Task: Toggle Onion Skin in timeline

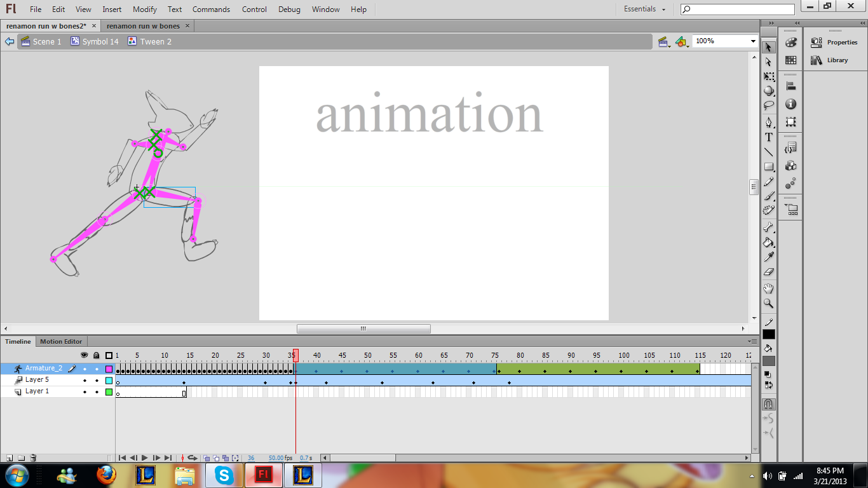Action: (x=207, y=457)
